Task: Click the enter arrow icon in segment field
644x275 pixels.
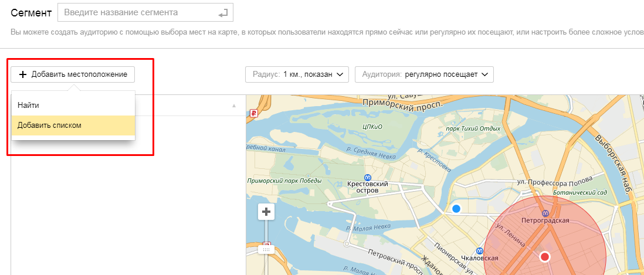Action: (x=222, y=12)
